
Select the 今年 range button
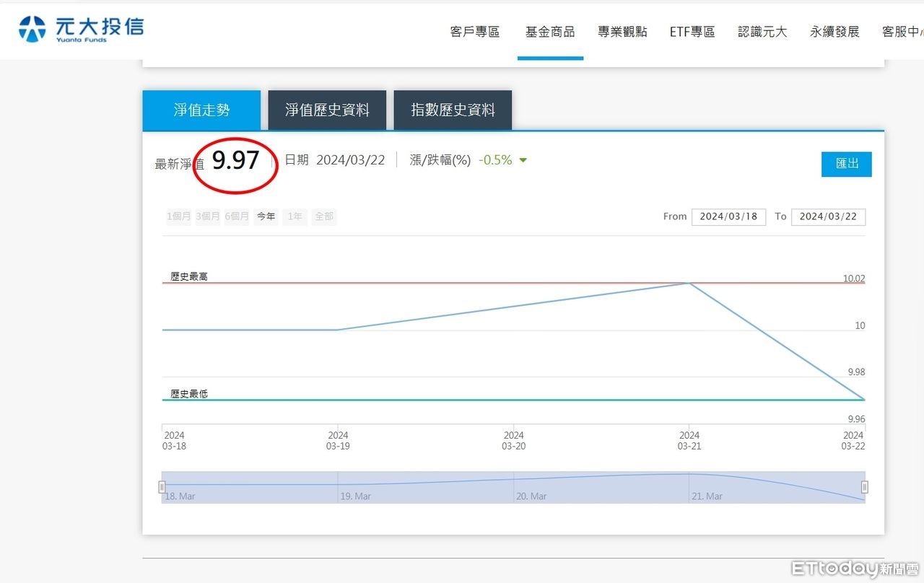coord(266,216)
